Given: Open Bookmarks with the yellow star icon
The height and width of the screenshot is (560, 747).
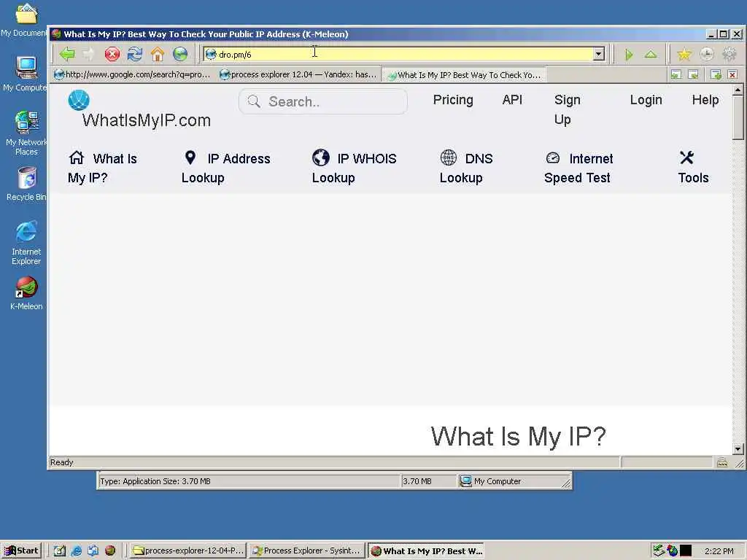Looking at the screenshot, I should pyautogui.click(x=684, y=54).
